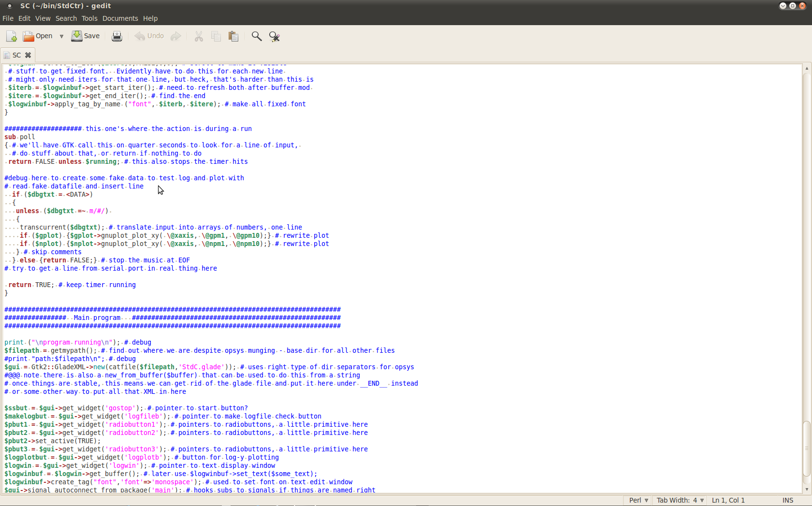Place cursor on the 'sub poll' line

20,137
